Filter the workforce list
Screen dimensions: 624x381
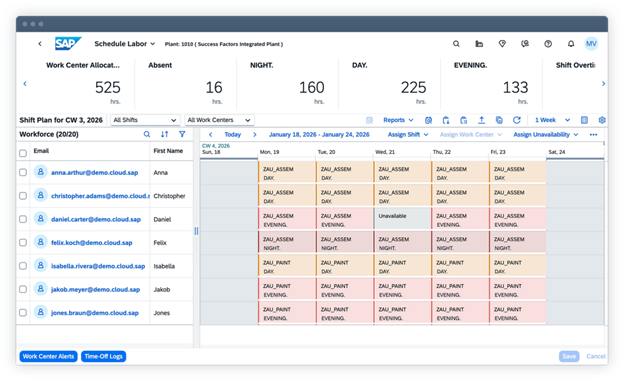click(x=182, y=135)
